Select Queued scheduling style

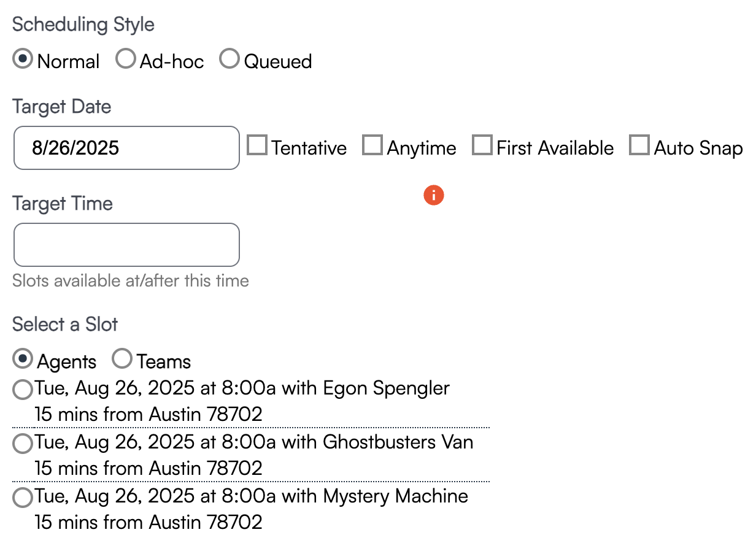pyautogui.click(x=229, y=60)
